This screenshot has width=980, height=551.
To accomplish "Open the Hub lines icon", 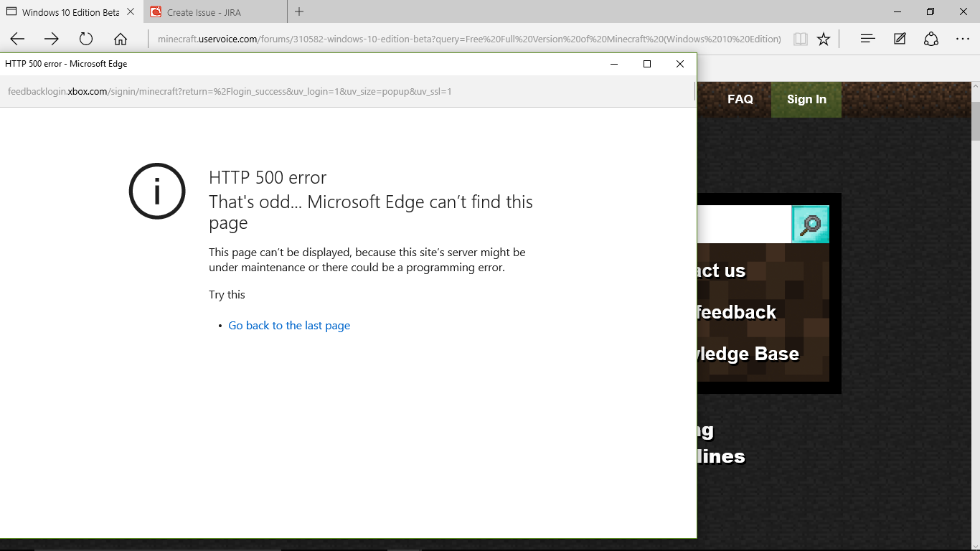I will (x=867, y=39).
